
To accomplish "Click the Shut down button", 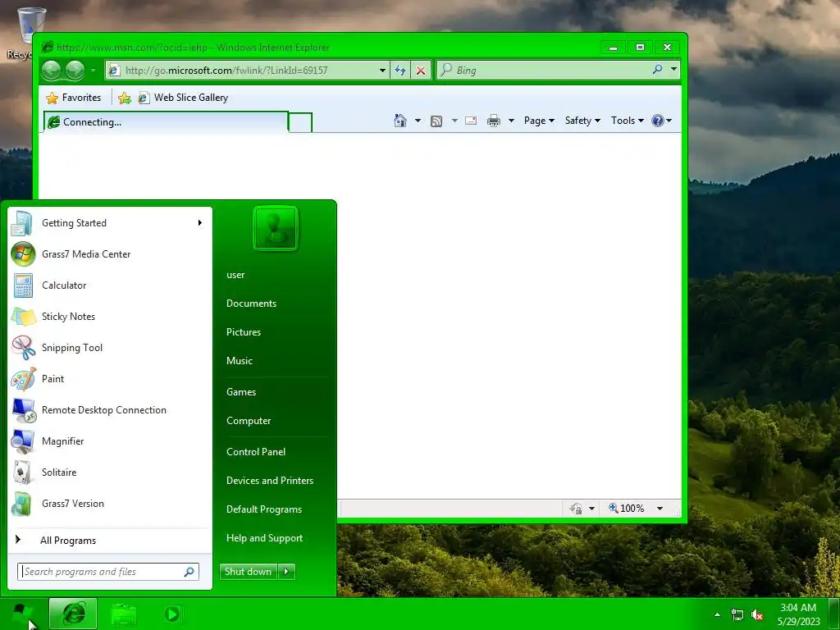I will (x=249, y=572).
